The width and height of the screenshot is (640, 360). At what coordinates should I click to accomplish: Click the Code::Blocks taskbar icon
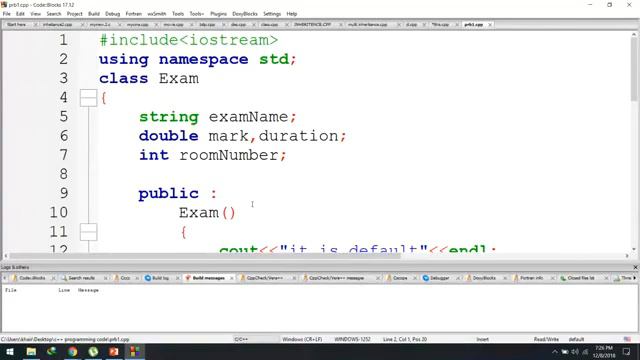135,351
